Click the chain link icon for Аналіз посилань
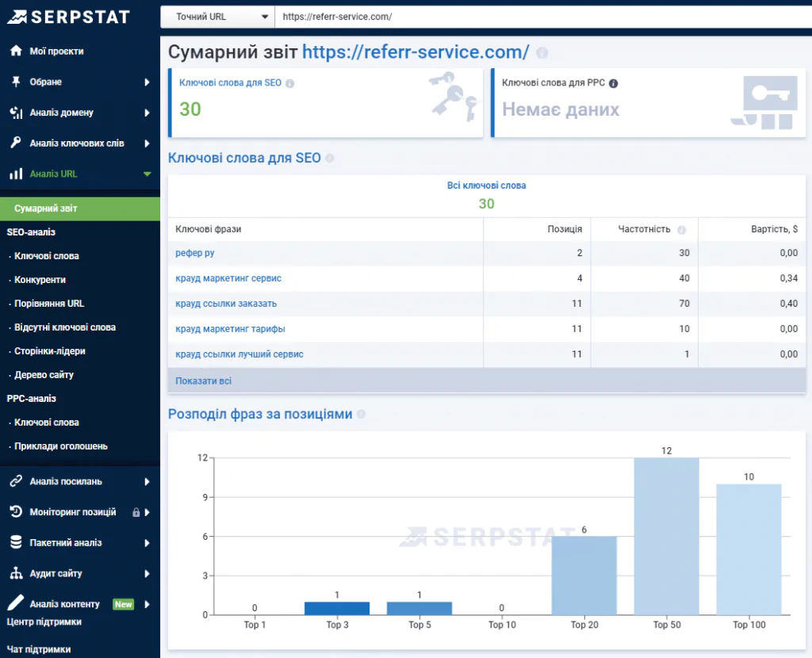The width and height of the screenshot is (812, 658). click(16, 481)
